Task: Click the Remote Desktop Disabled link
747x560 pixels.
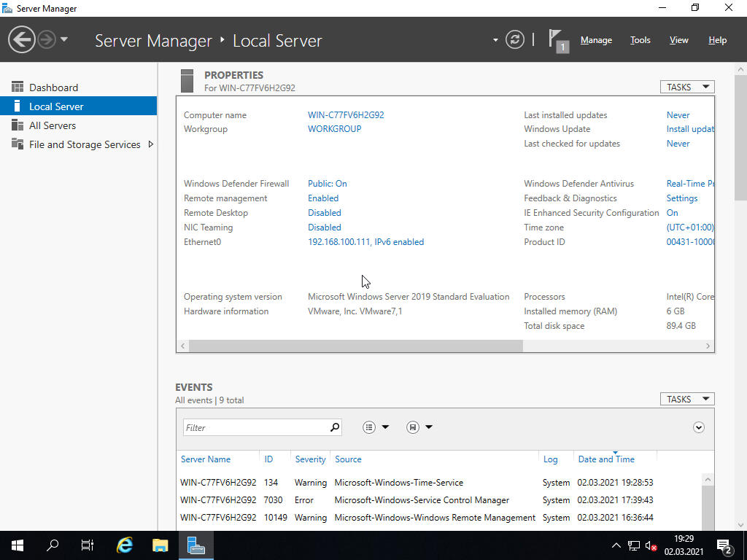Action: click(x=325, y=213)
